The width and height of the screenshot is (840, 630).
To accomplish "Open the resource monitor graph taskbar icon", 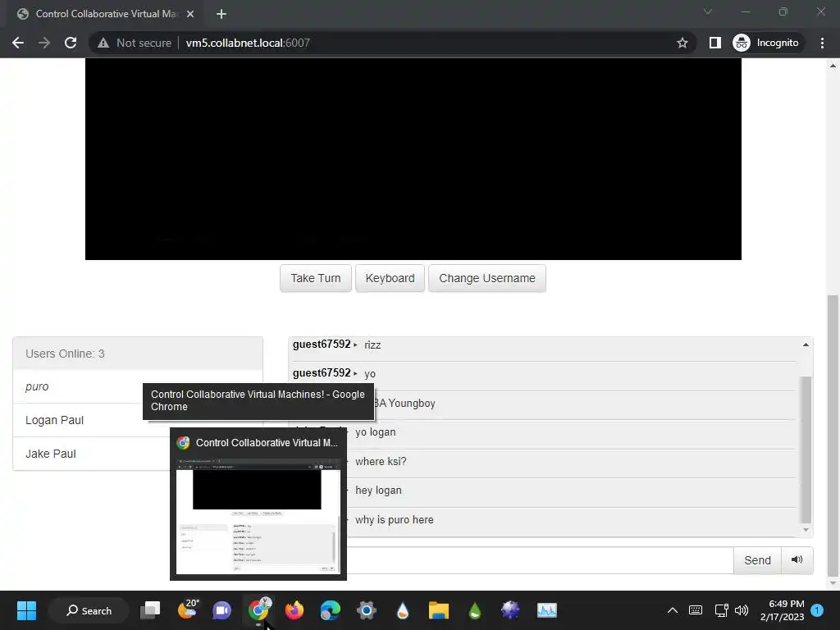I will point(547,610).
